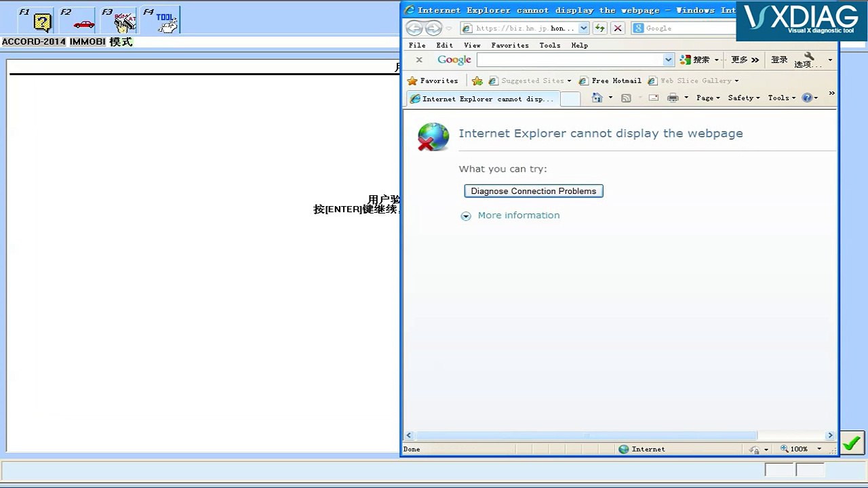Click the horizontal scrollbar in Internet Explorer
Screen dimensions: 868x488
pos(586,435)
